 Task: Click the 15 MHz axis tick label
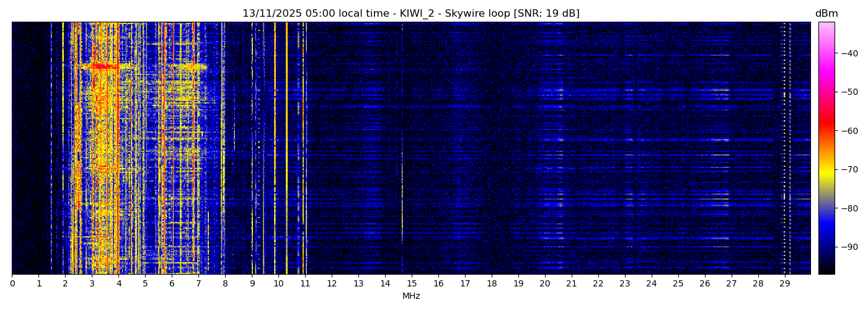click(x=412, y=283)
